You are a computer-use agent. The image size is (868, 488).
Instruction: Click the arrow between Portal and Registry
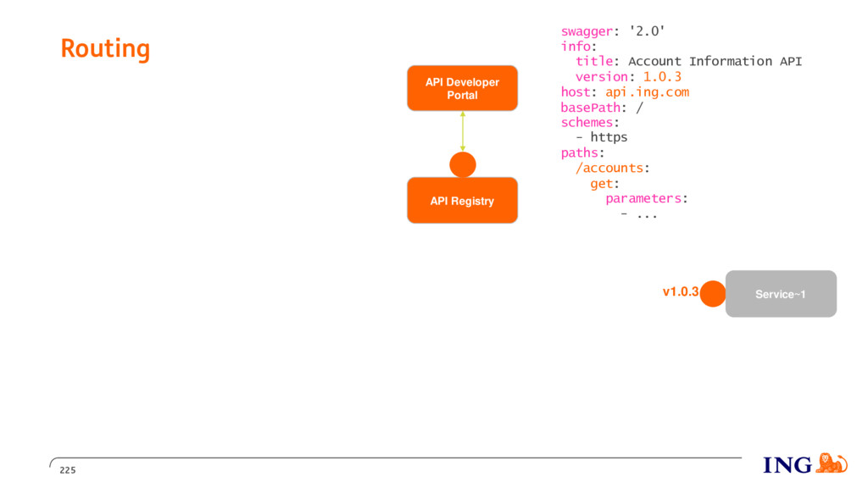point(463,131)
